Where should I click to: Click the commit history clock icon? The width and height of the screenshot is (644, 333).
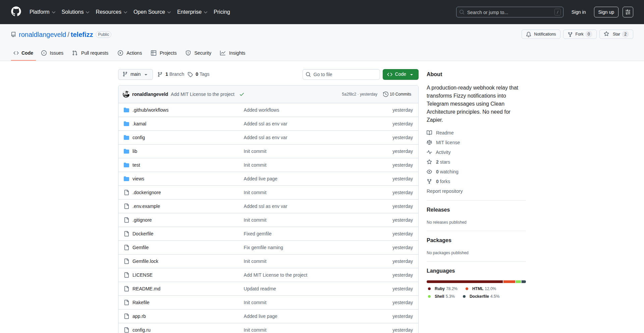click(x=385, y=94)
